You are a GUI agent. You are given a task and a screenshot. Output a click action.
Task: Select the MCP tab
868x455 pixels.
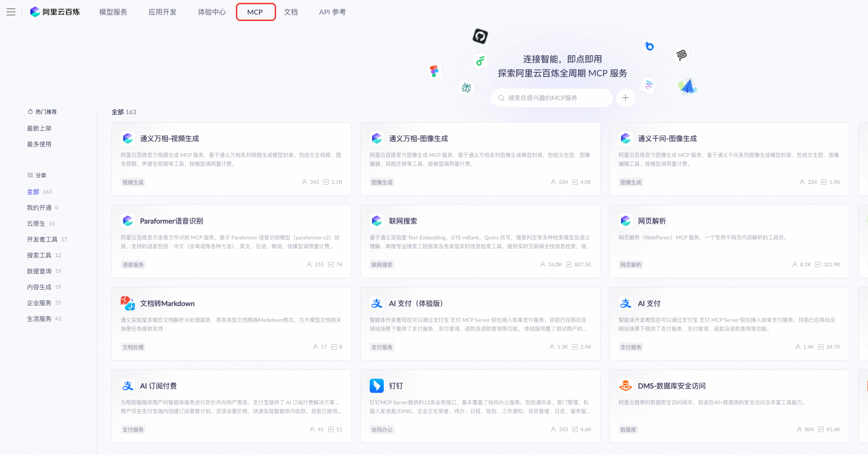coord(255,12)
